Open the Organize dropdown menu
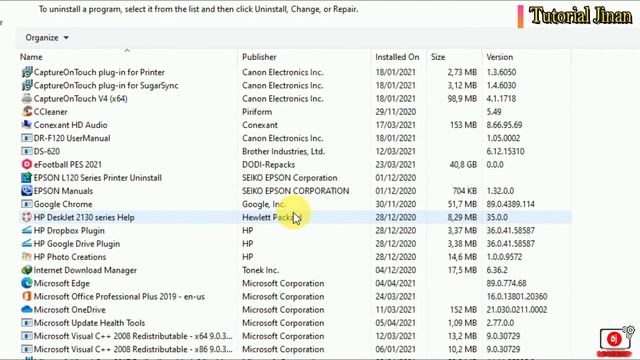The image size is (640, 360). pos(47,38)
